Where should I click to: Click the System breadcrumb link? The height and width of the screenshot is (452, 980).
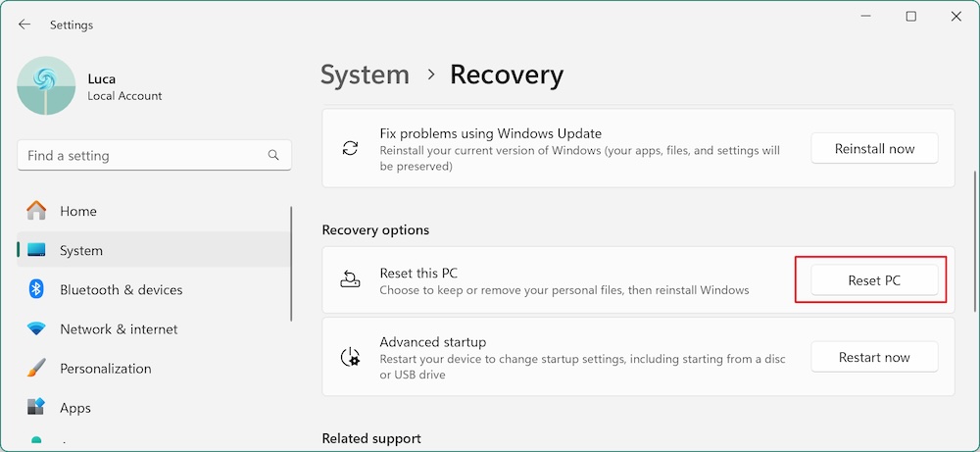point(365,75)
